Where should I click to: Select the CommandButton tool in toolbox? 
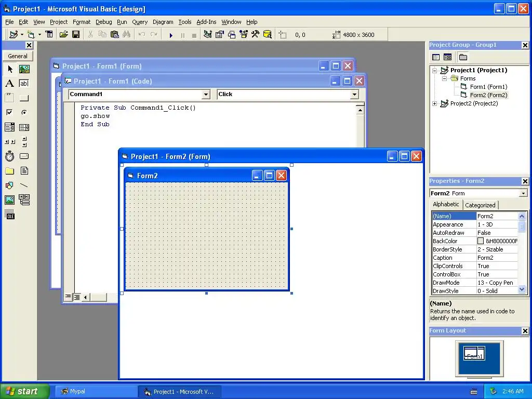pyautogui.click(x=24, y=98)
